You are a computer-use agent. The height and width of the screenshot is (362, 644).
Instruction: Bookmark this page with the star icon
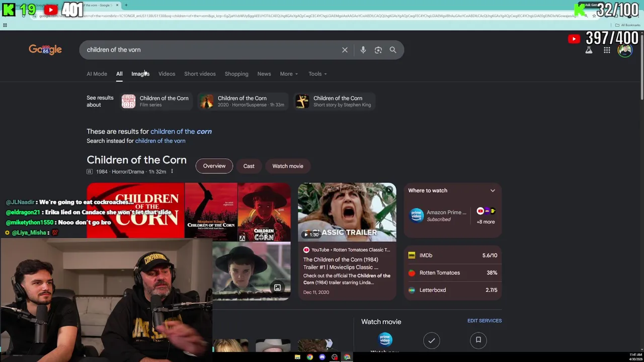pos(594,16)
